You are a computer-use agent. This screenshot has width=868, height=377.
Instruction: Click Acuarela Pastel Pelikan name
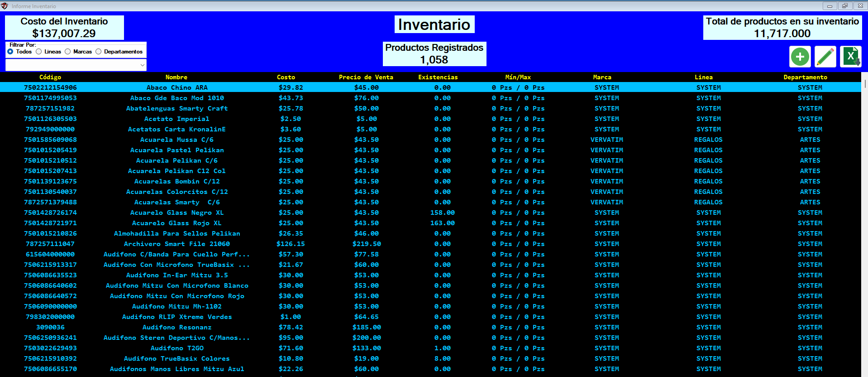coord(177,150)
